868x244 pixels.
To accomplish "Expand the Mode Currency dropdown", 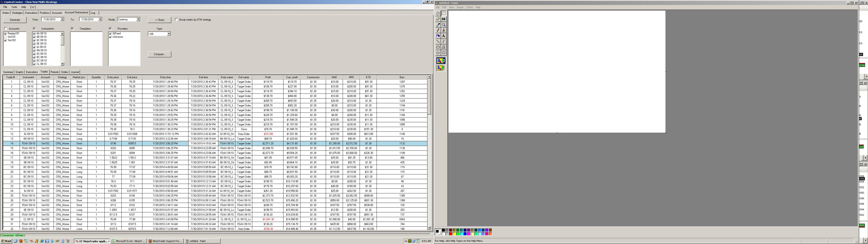I will [x=138, y=20].
